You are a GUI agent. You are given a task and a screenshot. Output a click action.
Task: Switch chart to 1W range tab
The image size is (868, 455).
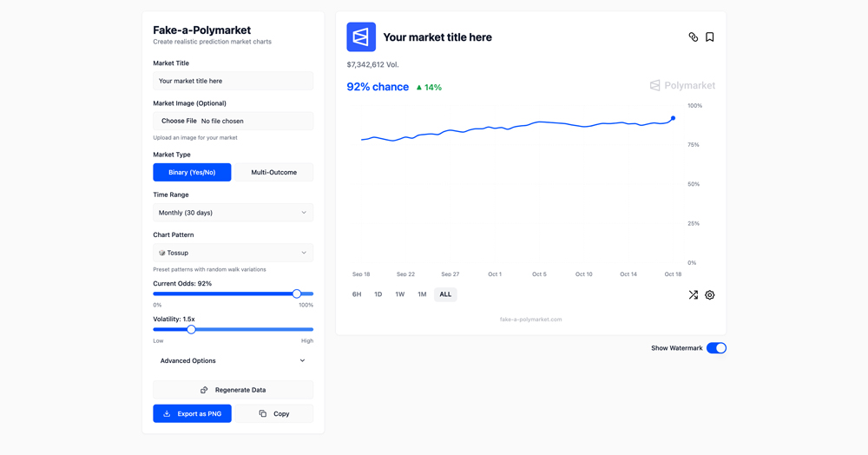tap(399, 294)
